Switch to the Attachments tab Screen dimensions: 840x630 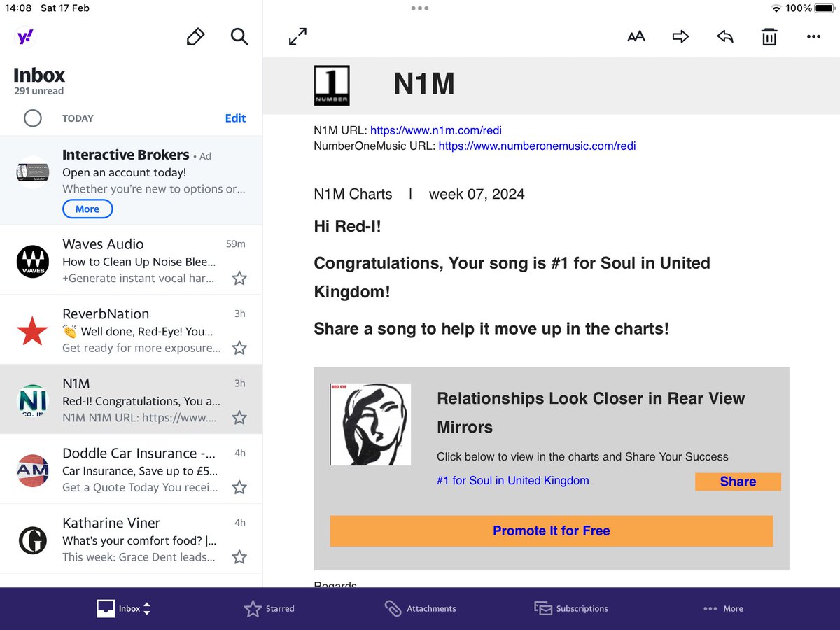420,608
